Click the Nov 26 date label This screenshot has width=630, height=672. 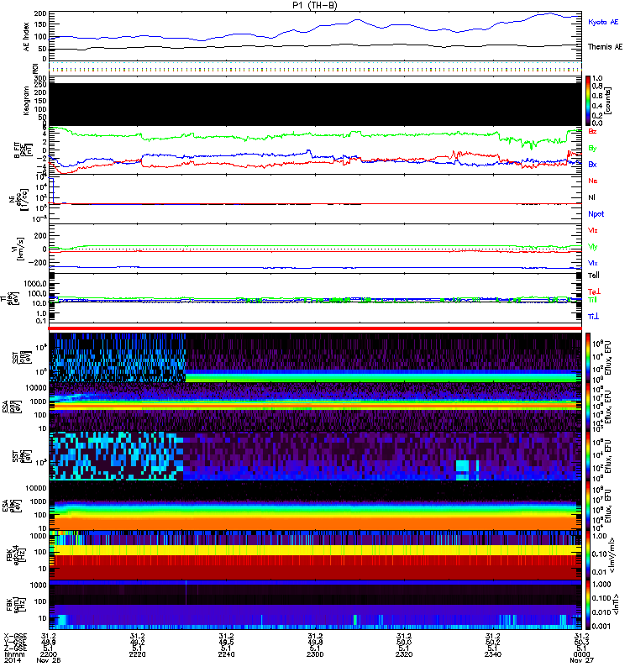[49, 660]
